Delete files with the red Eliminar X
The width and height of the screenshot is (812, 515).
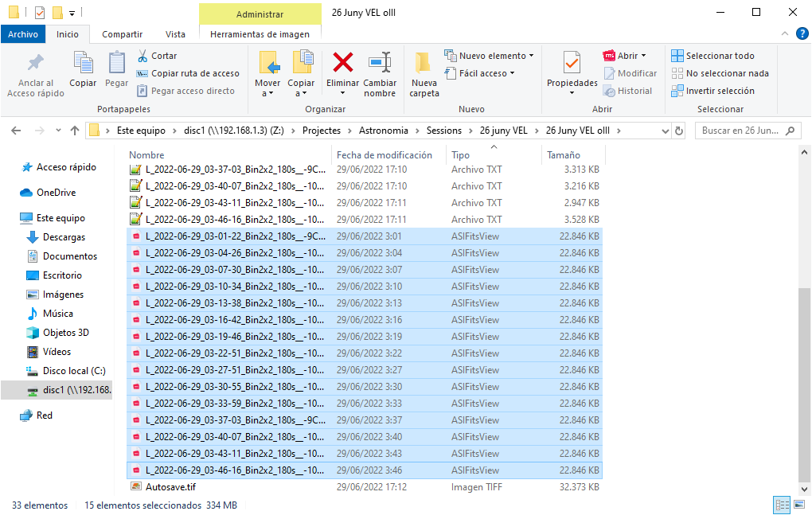pyautogui.click(x=342, y=63)
